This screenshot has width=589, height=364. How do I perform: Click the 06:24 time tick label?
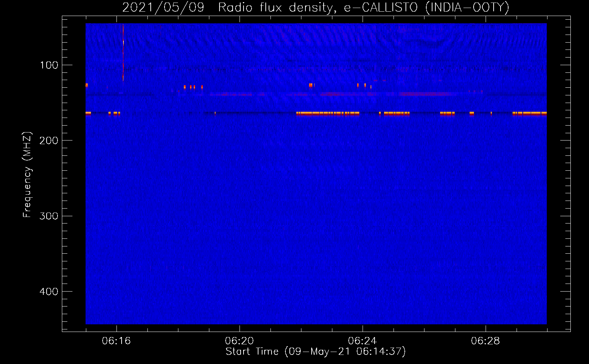[x=362, y=341]
